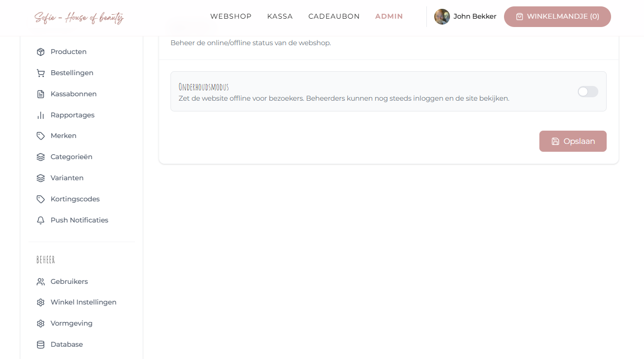Screen dimensions: 644x359
Task: Click the Sofie House of Beauty logo
Action: click(79, 17)
